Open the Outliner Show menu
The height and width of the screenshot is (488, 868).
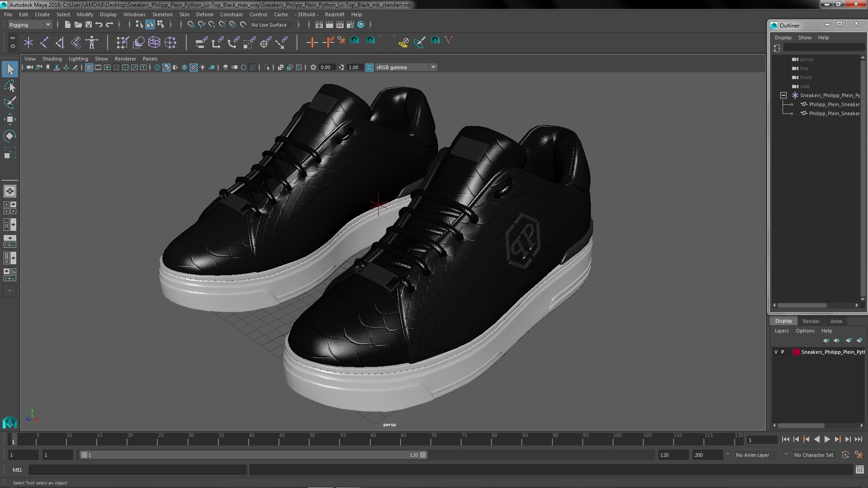click(805, 38)
